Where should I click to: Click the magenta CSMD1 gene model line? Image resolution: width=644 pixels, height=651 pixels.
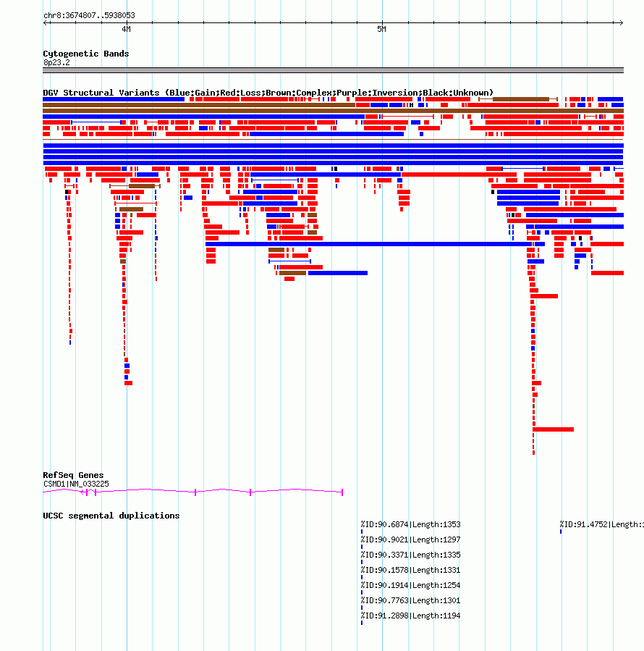(x=193, y=492)
